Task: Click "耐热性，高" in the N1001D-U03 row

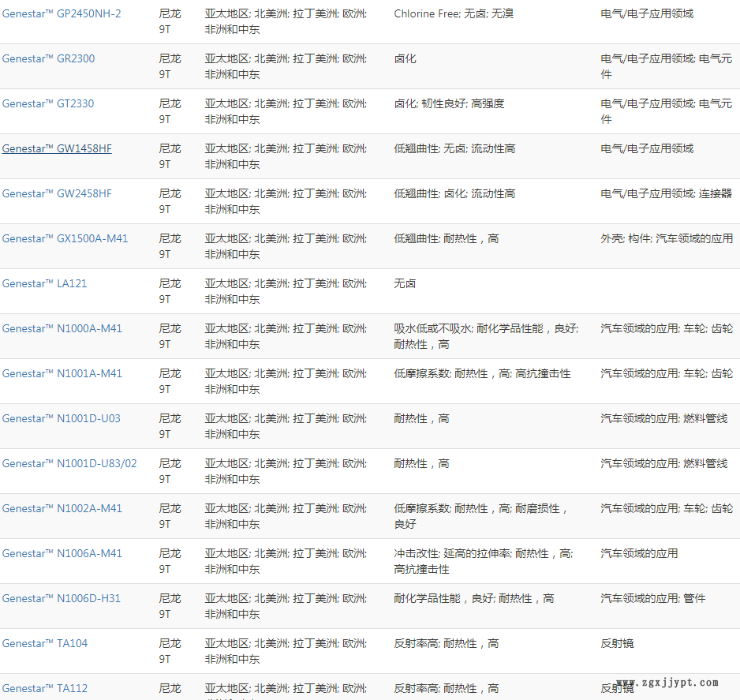Action: pyautogui.click(x=421, y=418)
